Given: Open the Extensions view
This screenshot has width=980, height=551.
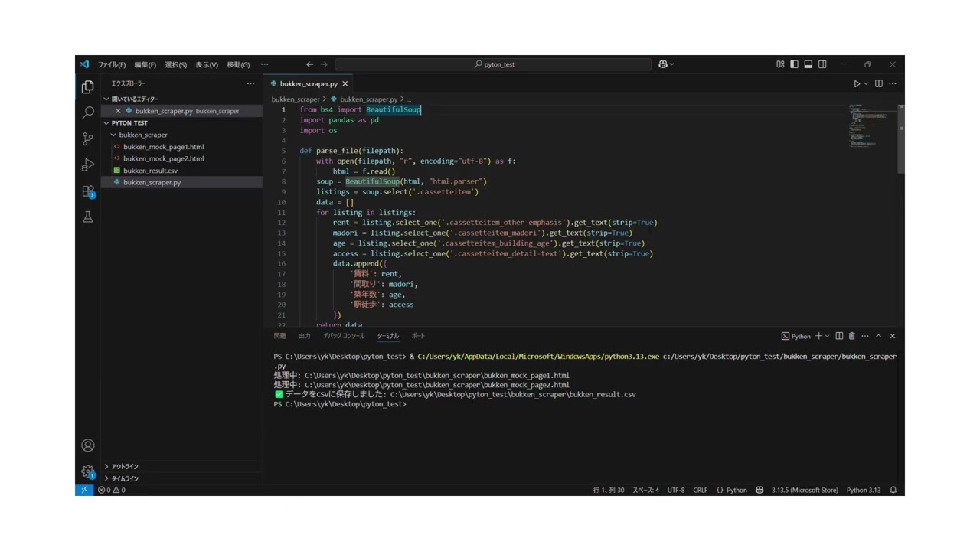Looking at the screenshot, I should tap(88, 191).
